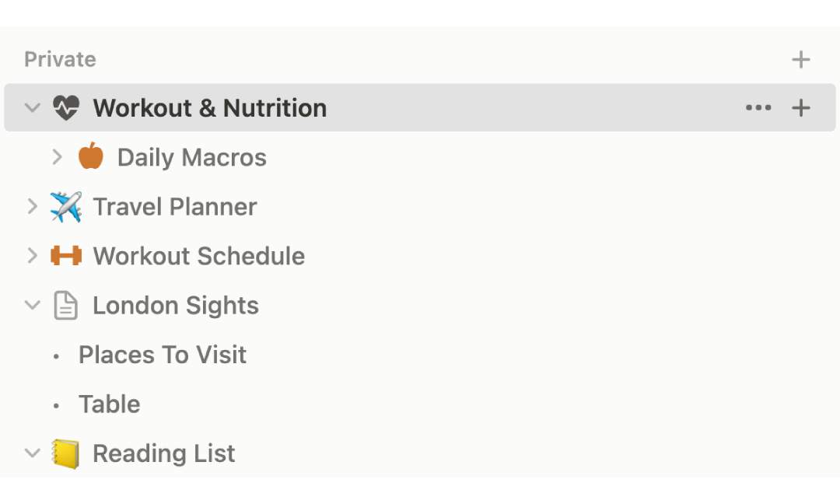This screenshot has width=840, height=504.
Task: Click the Private section header
Action: (x=60, y=59)
